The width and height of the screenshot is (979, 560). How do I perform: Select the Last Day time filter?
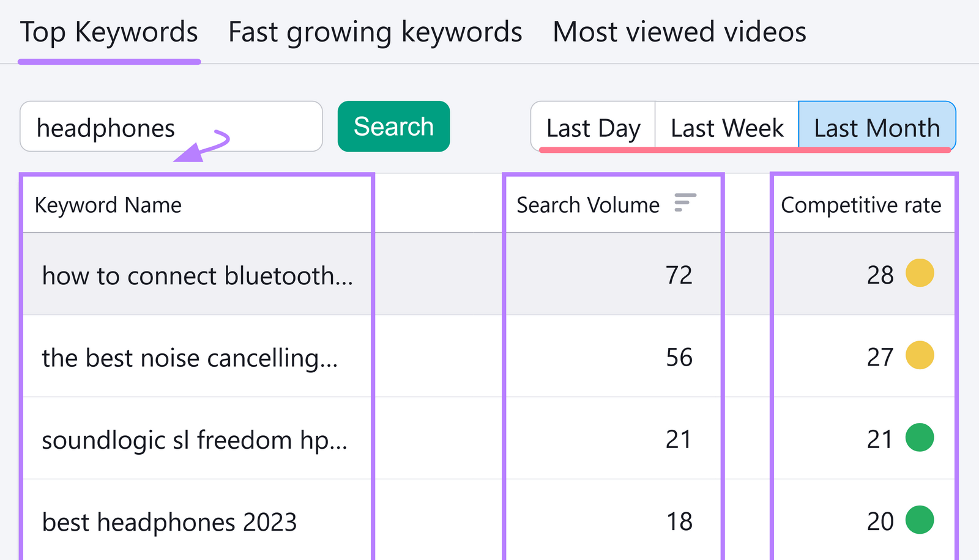pos(592,127)
